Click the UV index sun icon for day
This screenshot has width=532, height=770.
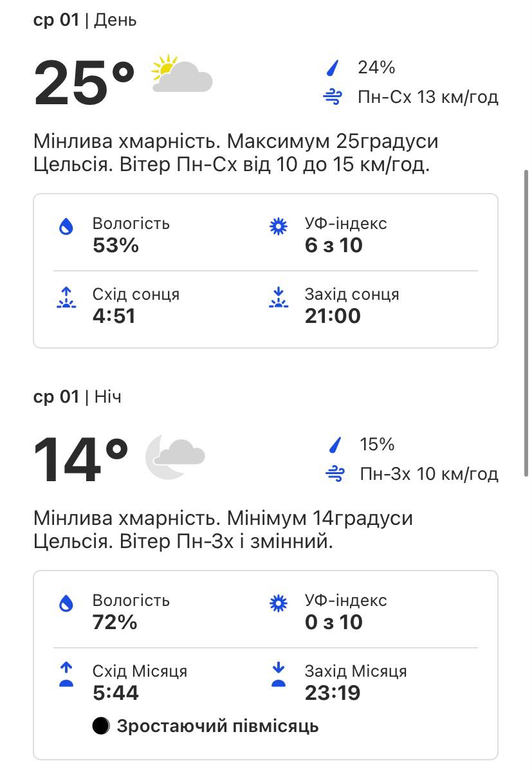[278, 226]
